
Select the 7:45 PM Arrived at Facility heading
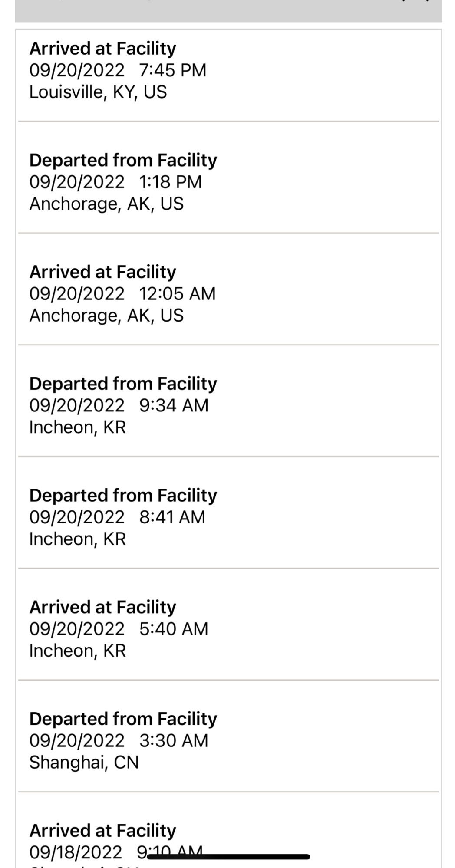click(x=103, y=49)
